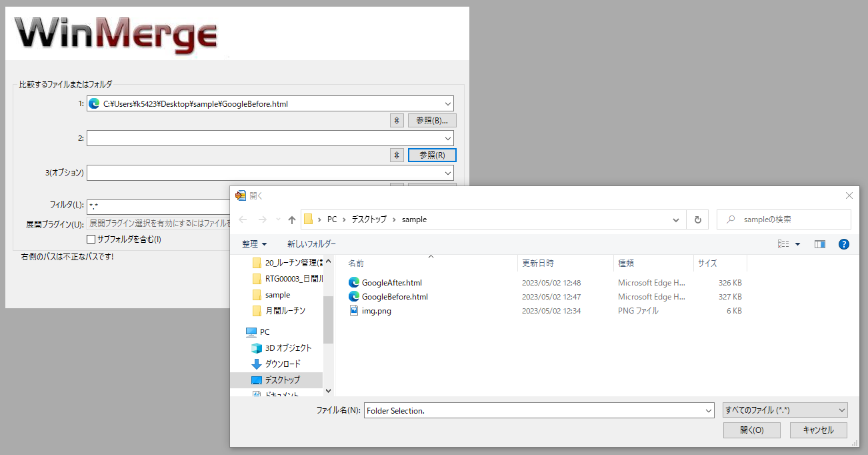This screenshot has height=455, width=868.
Task: Click the Edge icon of GoogleAfter.html
Action: point(354,282)
